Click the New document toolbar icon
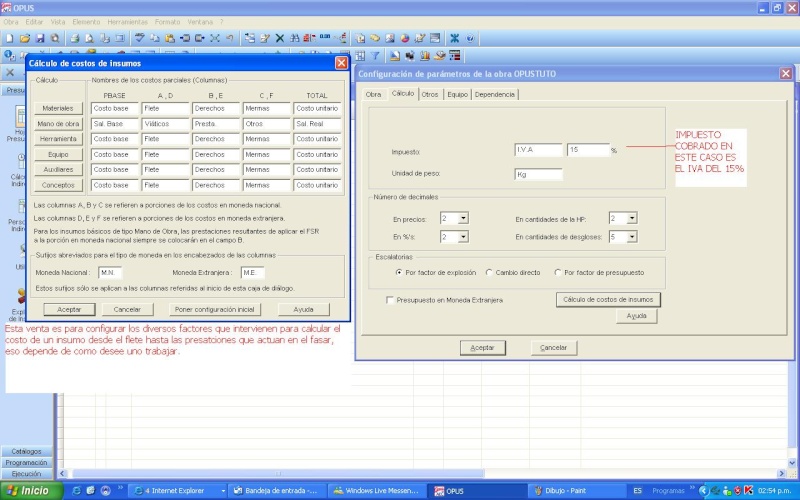The height and width of the screenshot is (500, 800). point(9,38)
